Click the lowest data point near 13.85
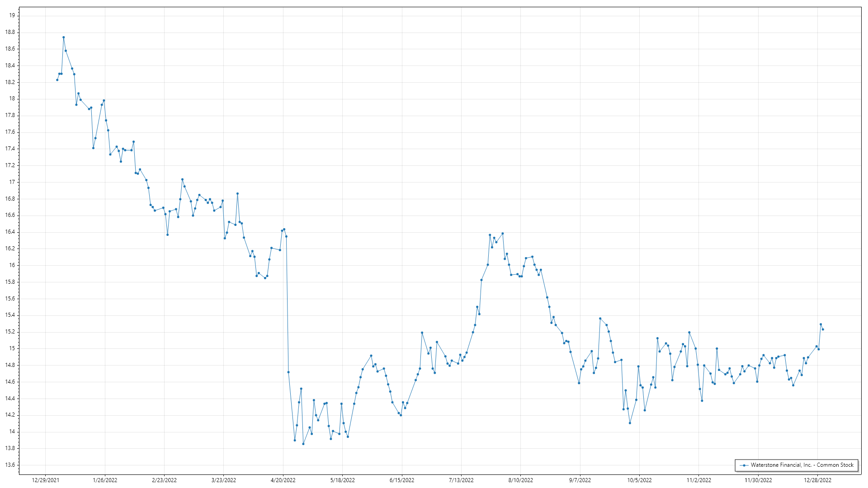This screenshot has height=488, width=868. tap(303, 444)
